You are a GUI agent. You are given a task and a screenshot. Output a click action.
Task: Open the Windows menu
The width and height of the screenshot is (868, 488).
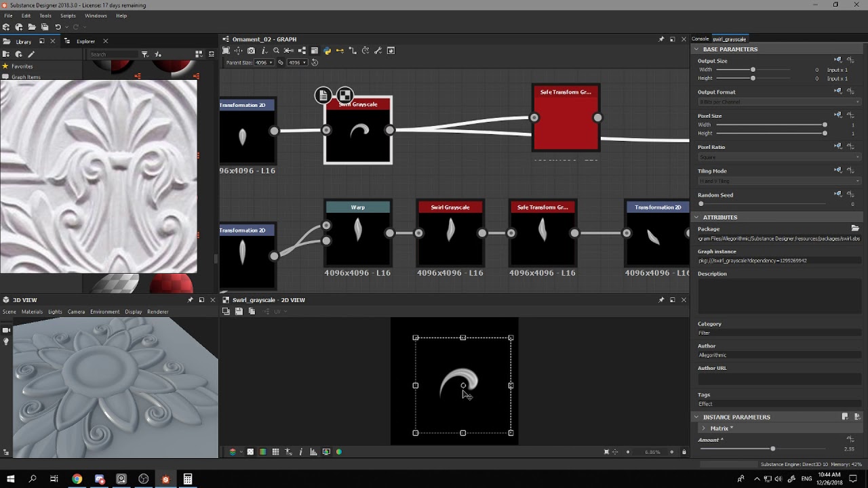tap(96, 16)
